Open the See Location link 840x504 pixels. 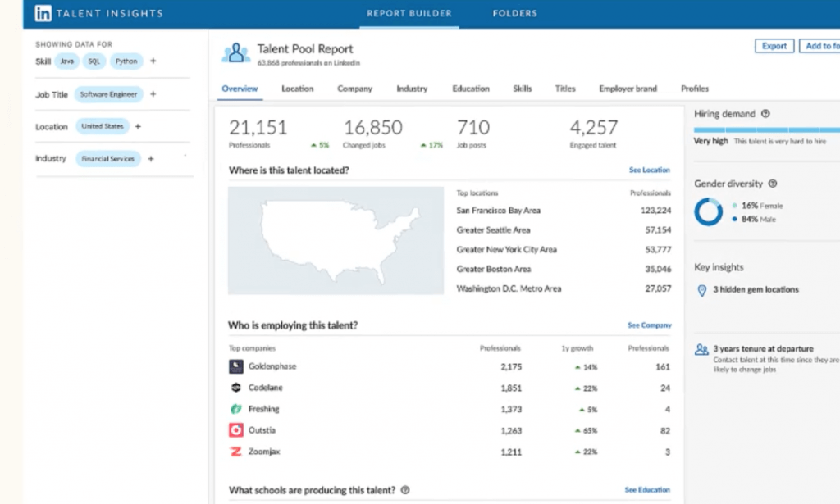click(x=649, y=170)
